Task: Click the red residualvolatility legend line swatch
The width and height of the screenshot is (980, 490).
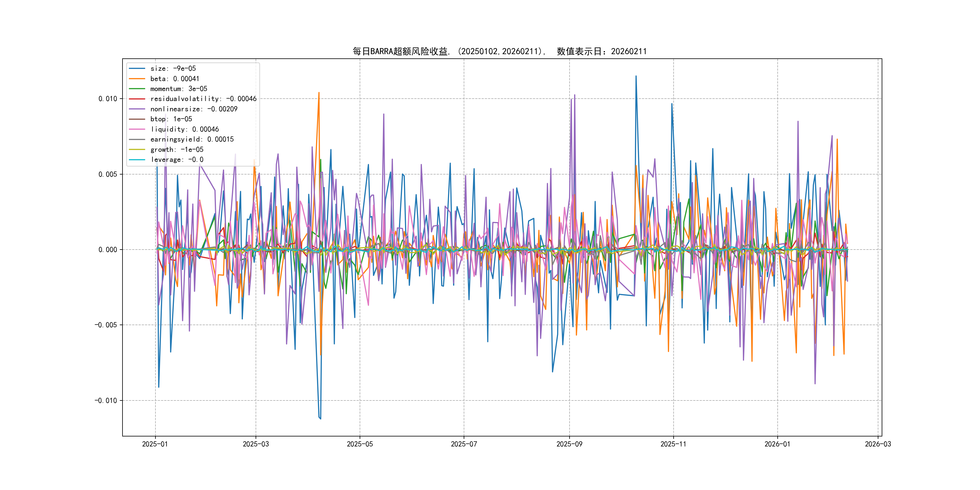Action: point(137,99)
